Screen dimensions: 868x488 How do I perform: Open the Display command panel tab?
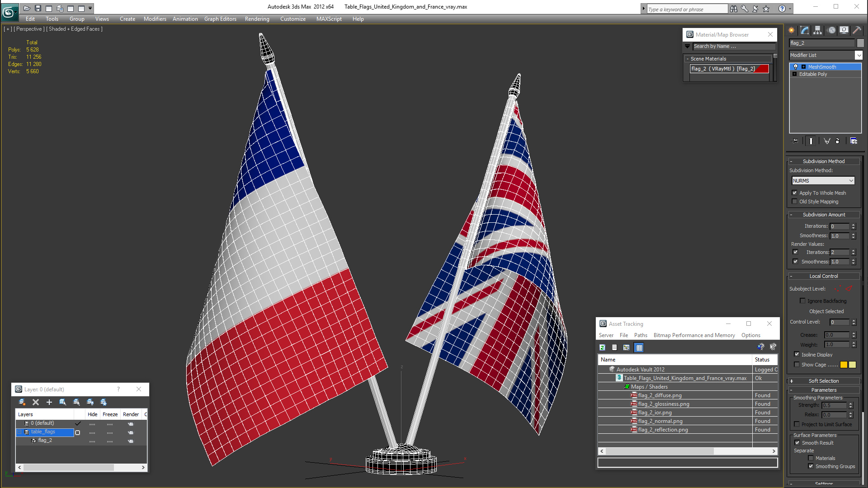click(844, 30)
